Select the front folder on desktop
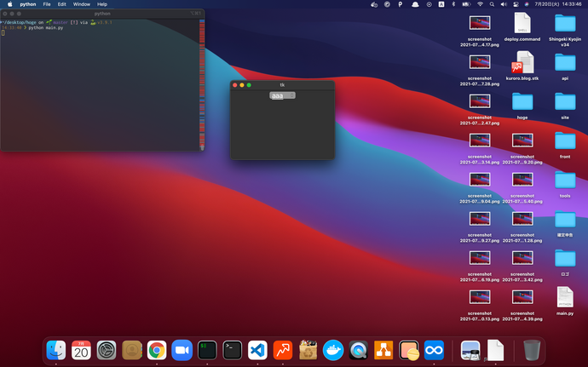 (565, 141)
